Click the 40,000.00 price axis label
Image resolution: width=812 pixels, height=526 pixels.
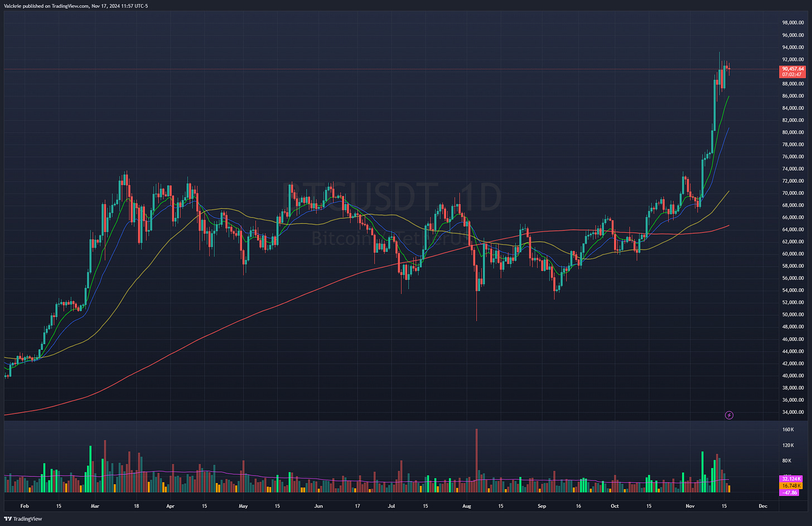793,375
